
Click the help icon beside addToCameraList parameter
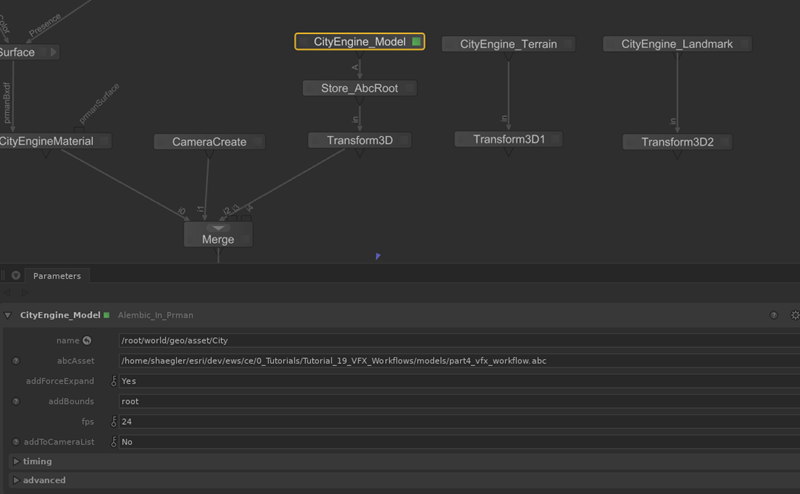[16, 441]
